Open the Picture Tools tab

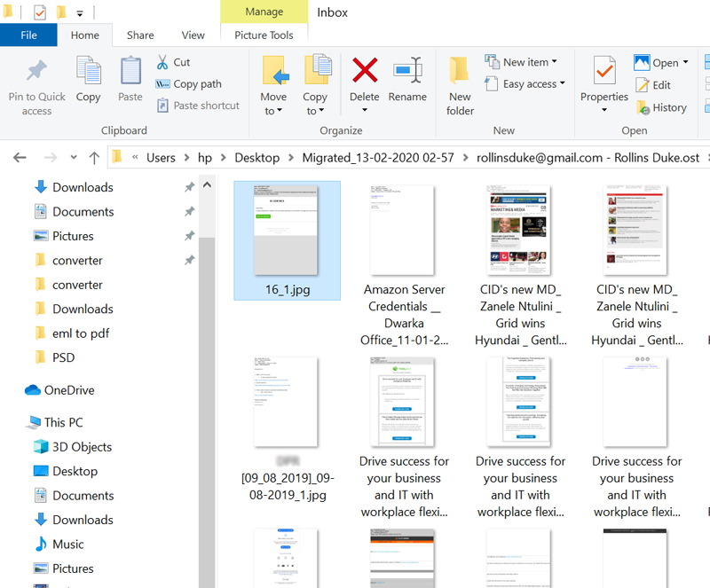[264, 35]
